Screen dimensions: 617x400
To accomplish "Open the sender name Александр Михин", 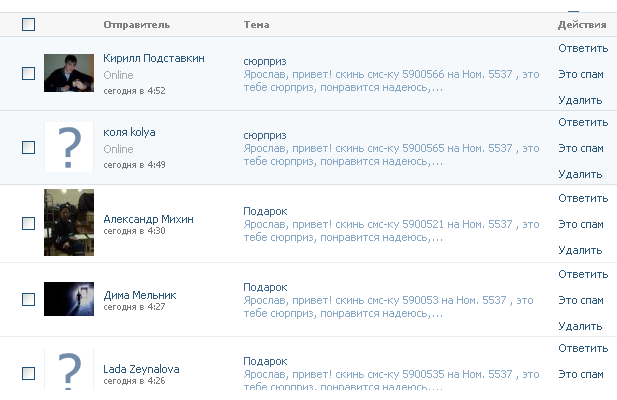I will [149, 219].
